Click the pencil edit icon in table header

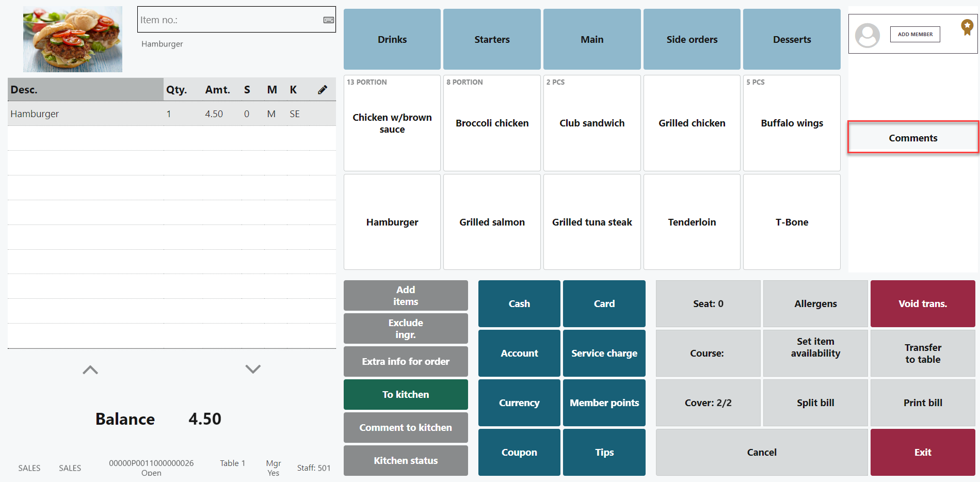tap(323, 90)
